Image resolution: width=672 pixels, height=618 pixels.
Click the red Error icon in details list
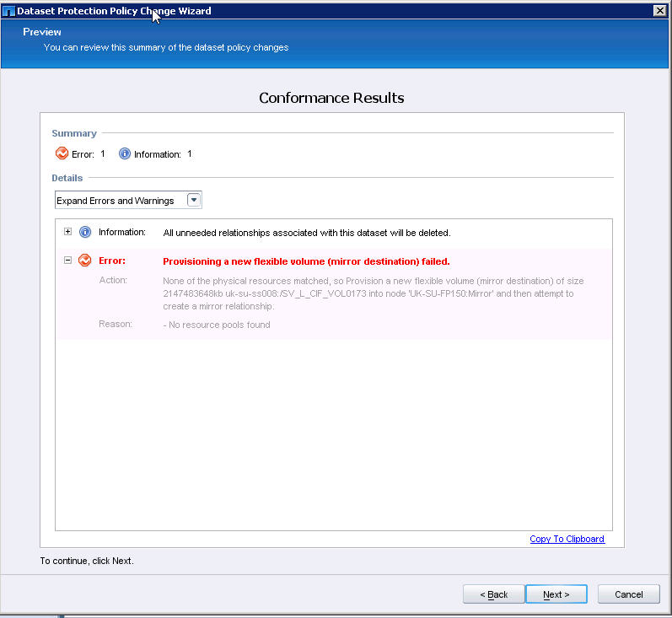(x=85, y=261)
